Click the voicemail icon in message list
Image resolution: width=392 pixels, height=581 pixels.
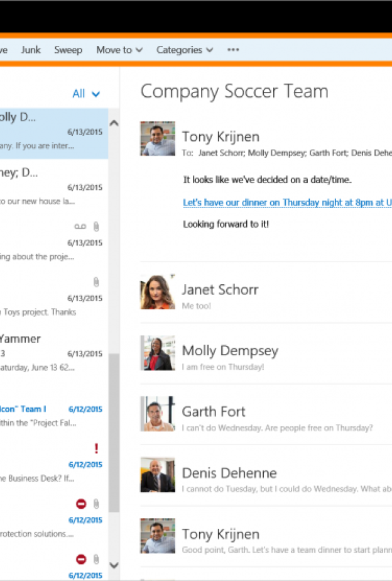click(80, 226)
